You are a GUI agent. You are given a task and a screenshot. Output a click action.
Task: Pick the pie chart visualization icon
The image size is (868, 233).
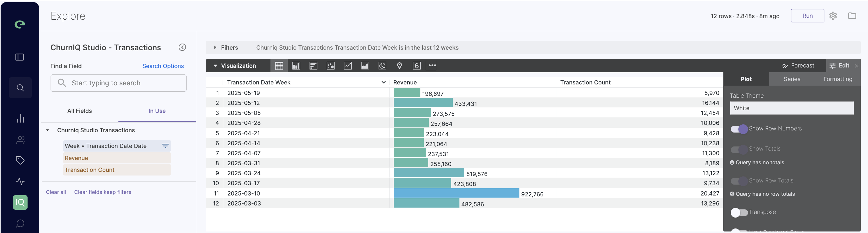pos(382,66)
